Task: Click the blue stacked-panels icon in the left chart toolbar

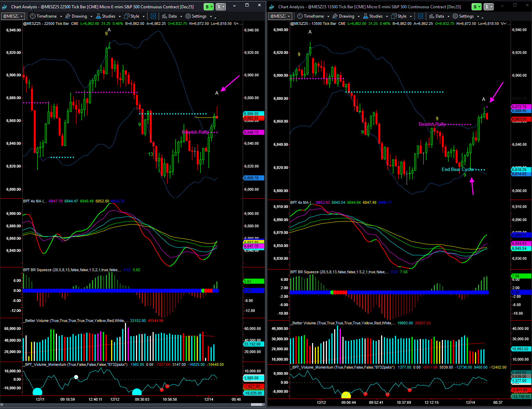Action: (x=153, y=16)
